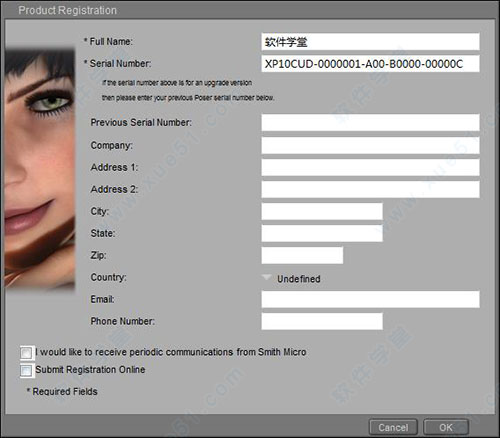Click the Serial Number input field
The image size is (500, 438).
pyautogui.click(x=370, y=64)
